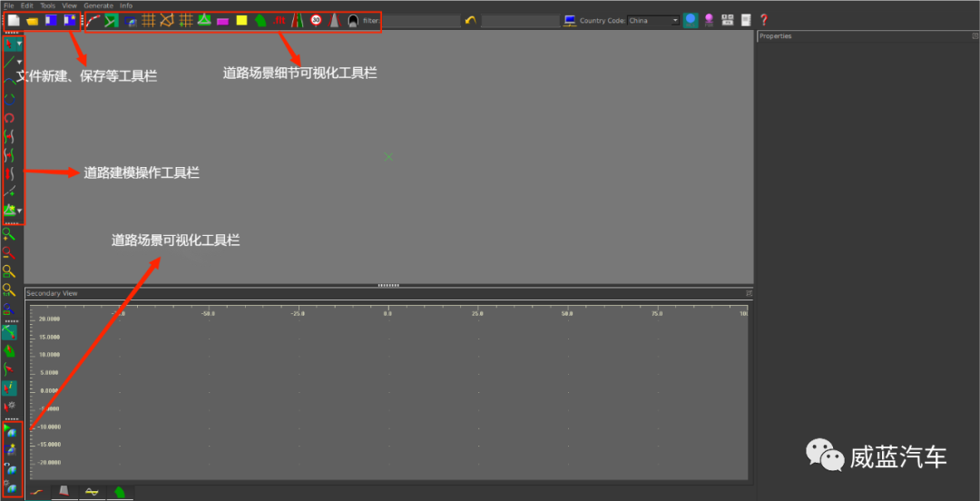Screen dimensions: 980x501
Task: Click the first yellow magnifier zoom icon
Action: (x=9, y=271)
